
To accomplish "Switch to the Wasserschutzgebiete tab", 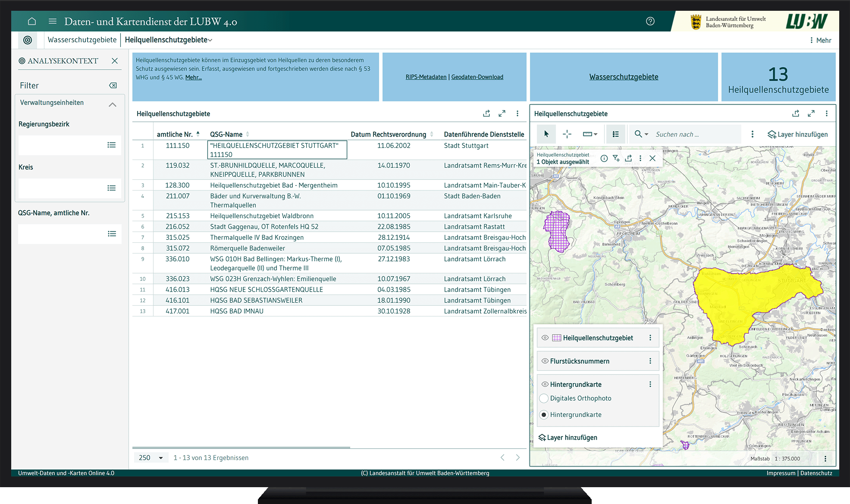I will 82,40.
